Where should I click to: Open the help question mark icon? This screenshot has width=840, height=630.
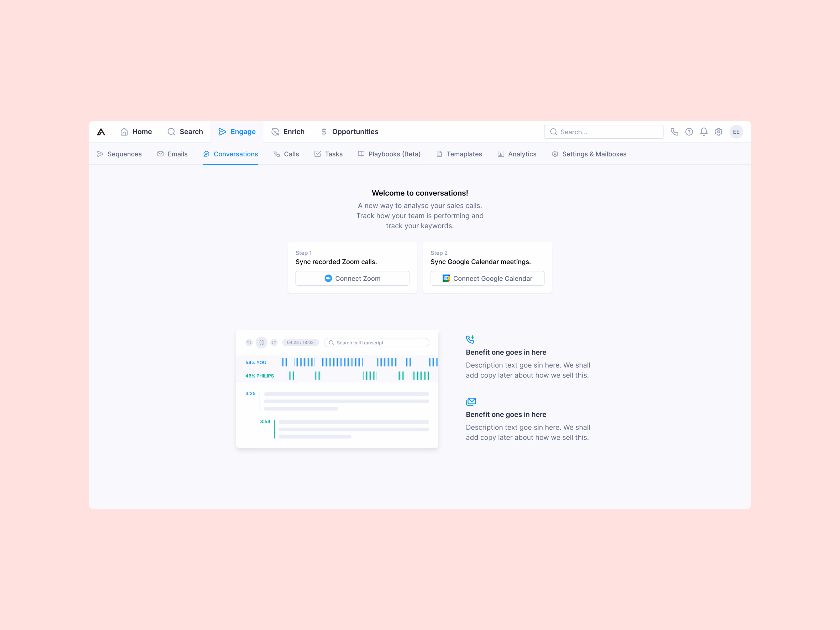point(689,132)
